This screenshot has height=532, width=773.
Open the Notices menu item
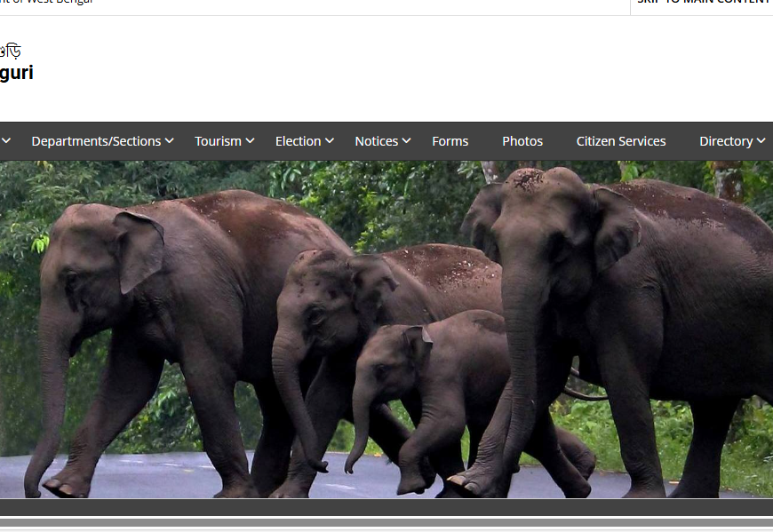(x=376, y=141)
